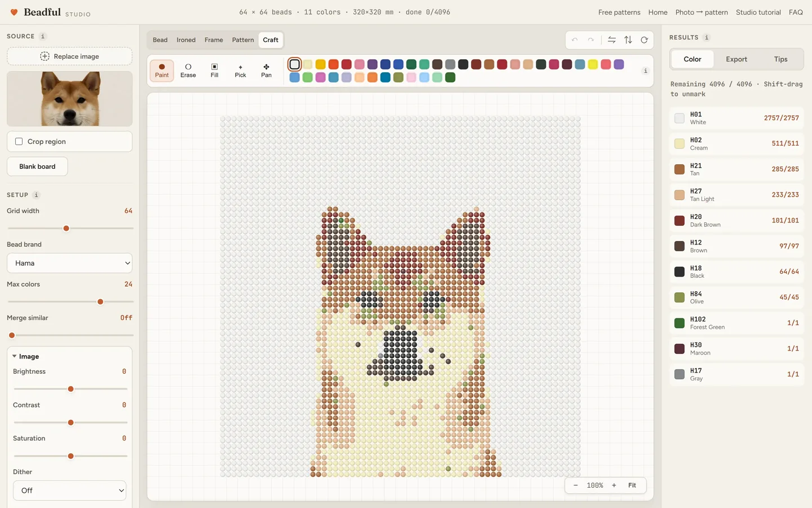Click the source dog photo thumbnail
812x508 pixels.
tap(69, 99)
